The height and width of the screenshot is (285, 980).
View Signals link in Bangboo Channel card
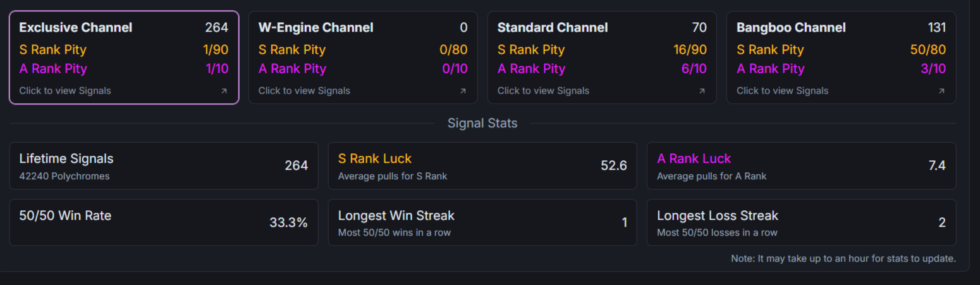pyautogui.click(x=782, y=91)
